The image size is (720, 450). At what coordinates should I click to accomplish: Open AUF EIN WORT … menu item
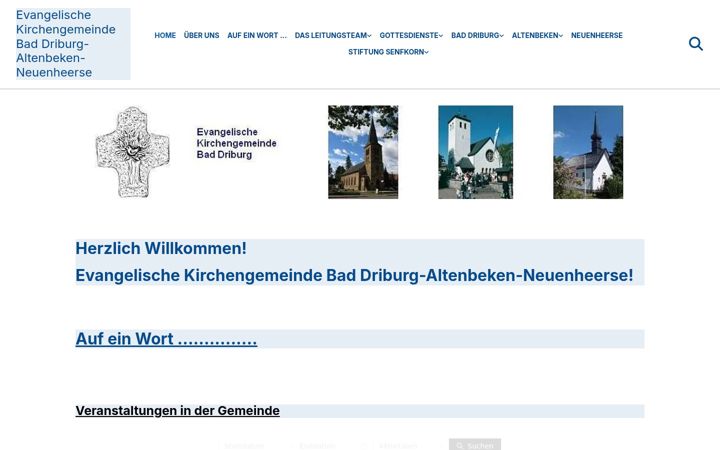pyautogui.click(x=257, y=35)
